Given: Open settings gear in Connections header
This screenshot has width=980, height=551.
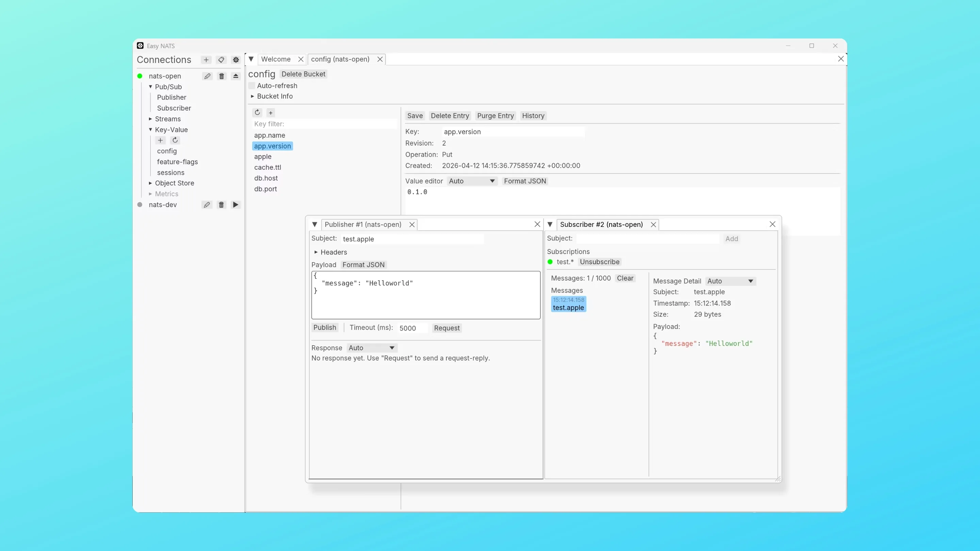Looking at the screenshot, I should click(236, 60).
